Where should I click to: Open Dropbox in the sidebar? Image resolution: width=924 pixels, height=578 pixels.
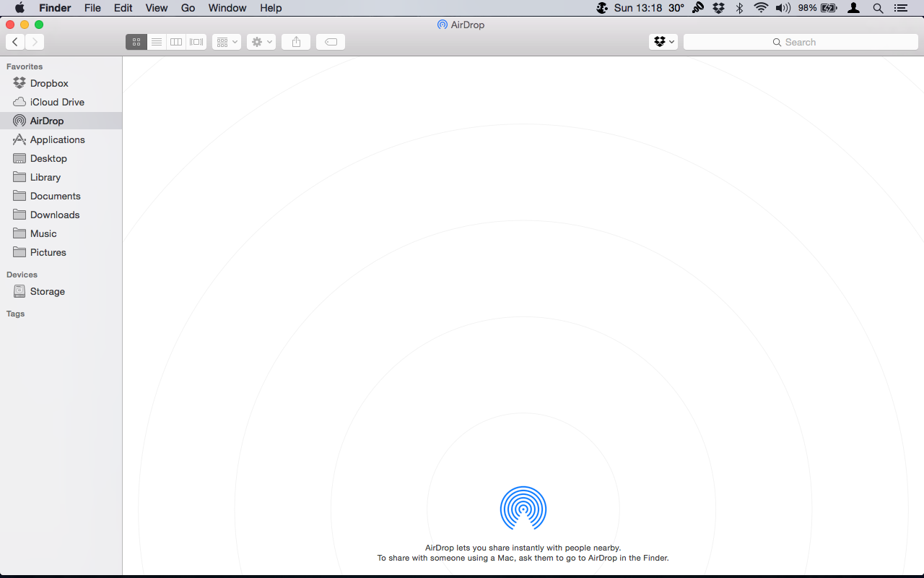(61, 83)
